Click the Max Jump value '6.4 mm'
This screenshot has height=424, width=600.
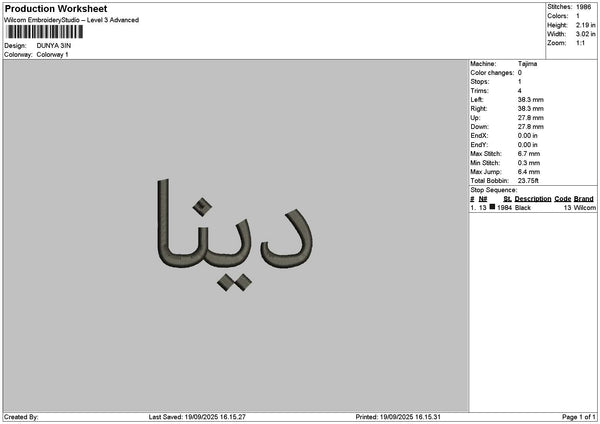529,172
